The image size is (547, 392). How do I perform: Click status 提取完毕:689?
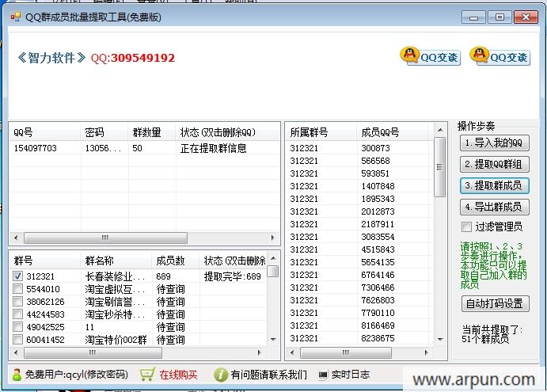(232, 276)
